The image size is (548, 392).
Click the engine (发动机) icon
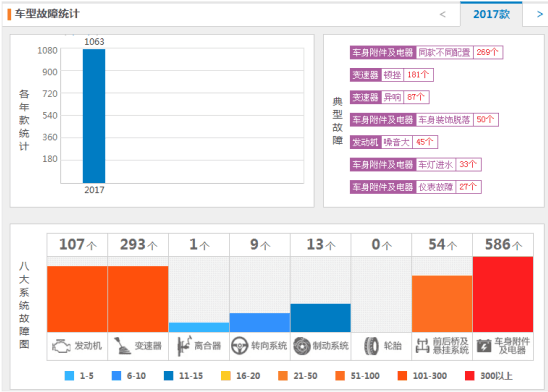tap(61, 346)
